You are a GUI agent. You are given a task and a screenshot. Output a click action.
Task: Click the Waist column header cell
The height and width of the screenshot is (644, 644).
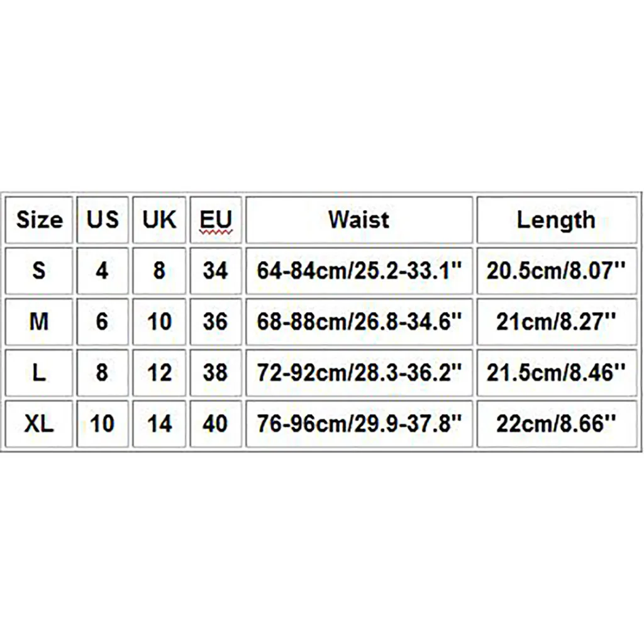[358, 220]
